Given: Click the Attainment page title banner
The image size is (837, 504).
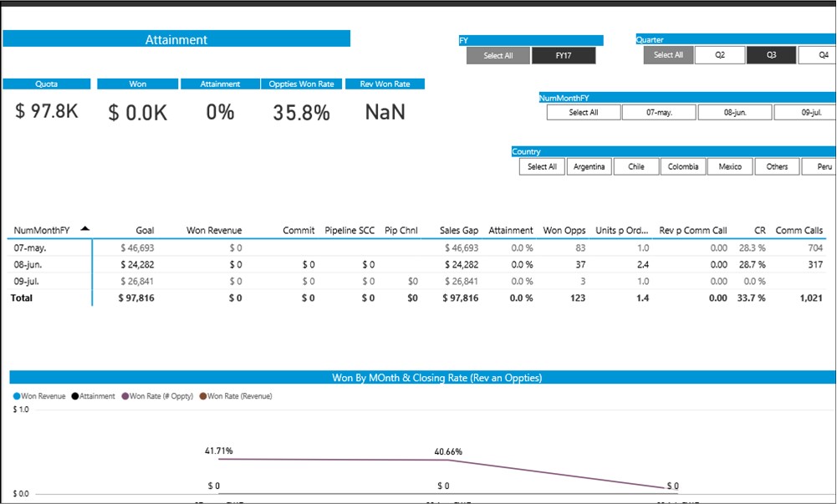Looking at the screenshot, I should [x=176, y=39].
